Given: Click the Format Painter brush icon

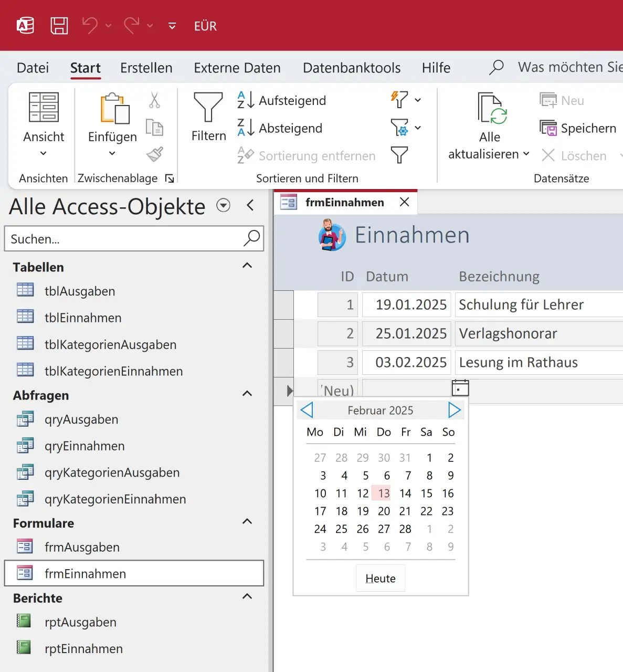Looking at the screenshot, I should [x=154, y=154].
